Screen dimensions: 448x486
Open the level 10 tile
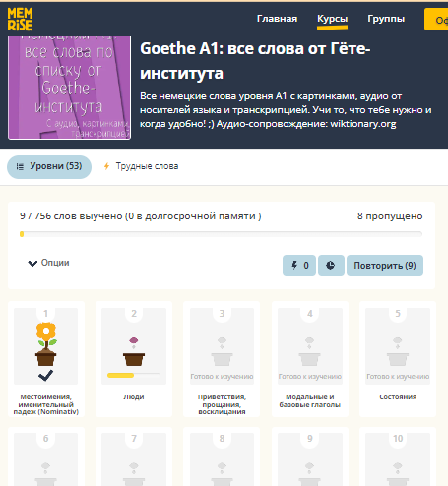click(398, 456)
